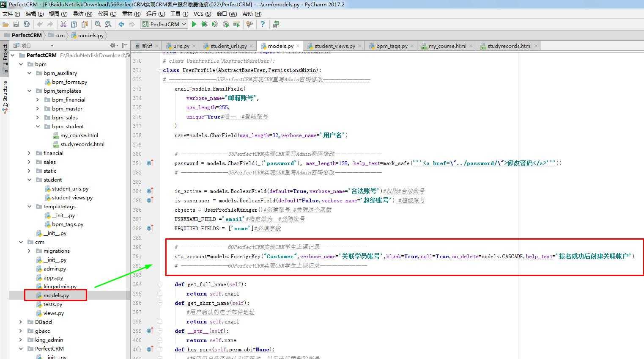Open Settings with wrench icon
This screenshot has width=644, height=359.
pyautogui.click(x=249, y=24)
